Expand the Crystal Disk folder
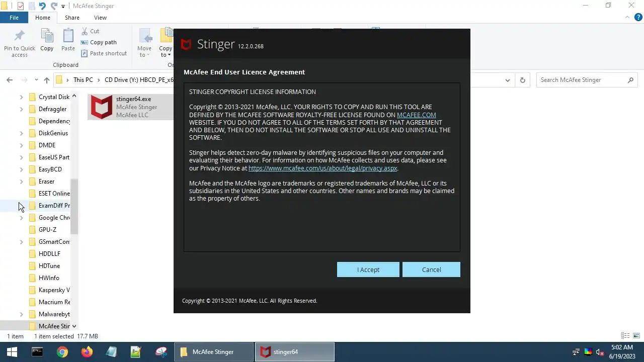644x362 pixels. 21,97
